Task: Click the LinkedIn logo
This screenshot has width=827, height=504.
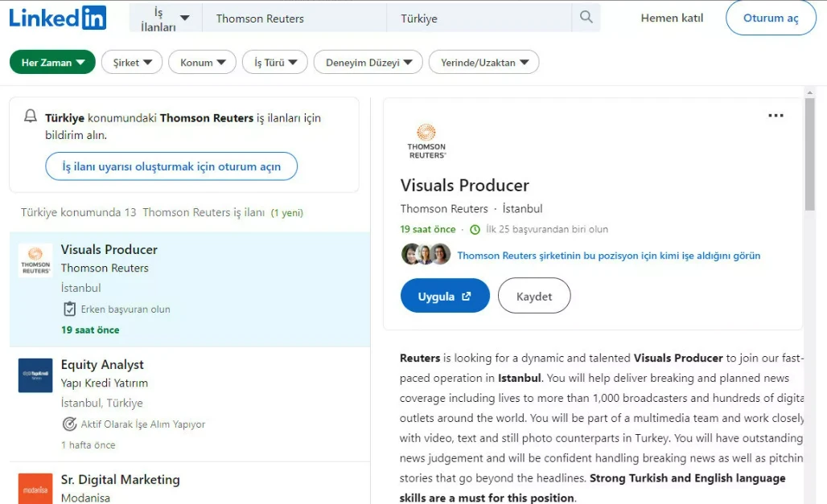Action: pyautogui.click(x=57, y=18)
